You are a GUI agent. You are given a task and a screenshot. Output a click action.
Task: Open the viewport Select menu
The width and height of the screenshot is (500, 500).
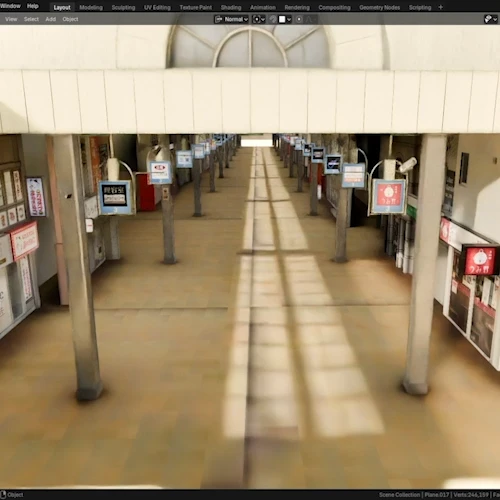click(x=31, y=19)
